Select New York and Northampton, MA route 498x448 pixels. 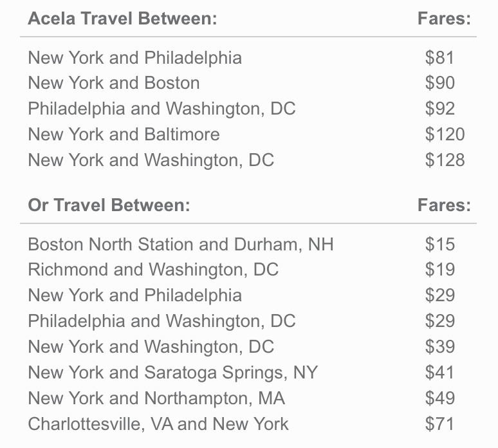(x=156, y=398)
